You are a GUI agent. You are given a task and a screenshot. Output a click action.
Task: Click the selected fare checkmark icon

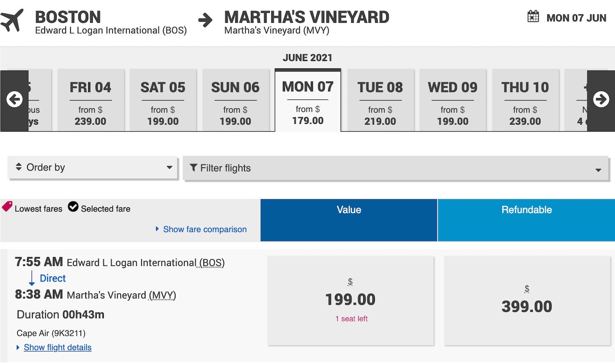73,207
